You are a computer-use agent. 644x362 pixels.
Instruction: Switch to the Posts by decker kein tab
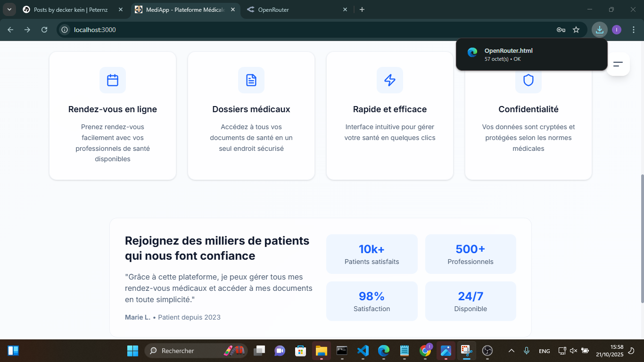[x=71, y=9]
